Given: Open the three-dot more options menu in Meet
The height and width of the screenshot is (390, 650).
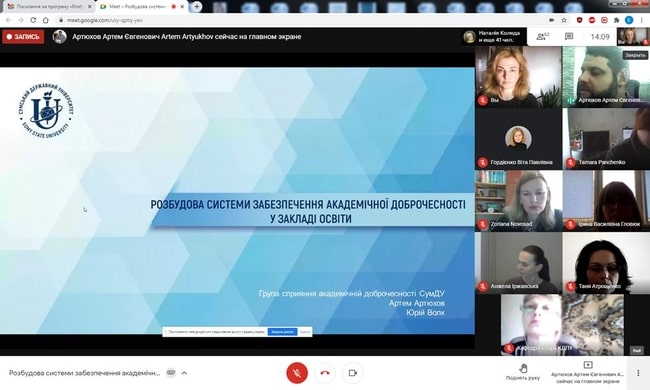Looking at the screenshot, I should 638,373.
